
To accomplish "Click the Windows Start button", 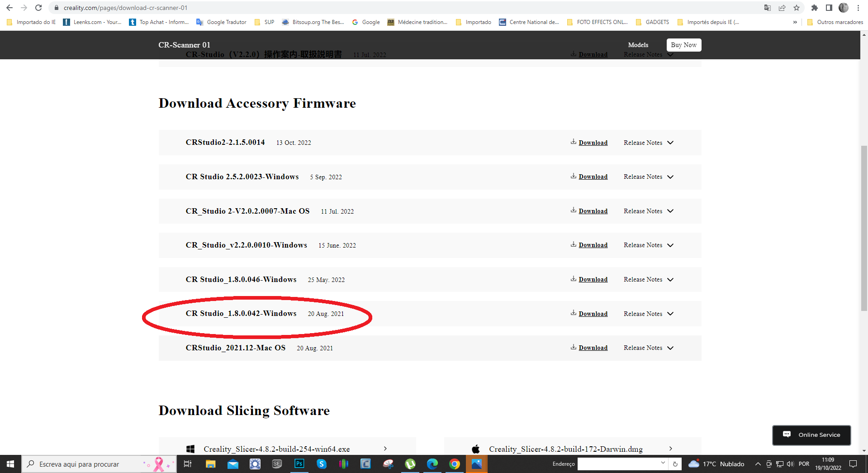I will pyautogui.click(x=10, y=464).
